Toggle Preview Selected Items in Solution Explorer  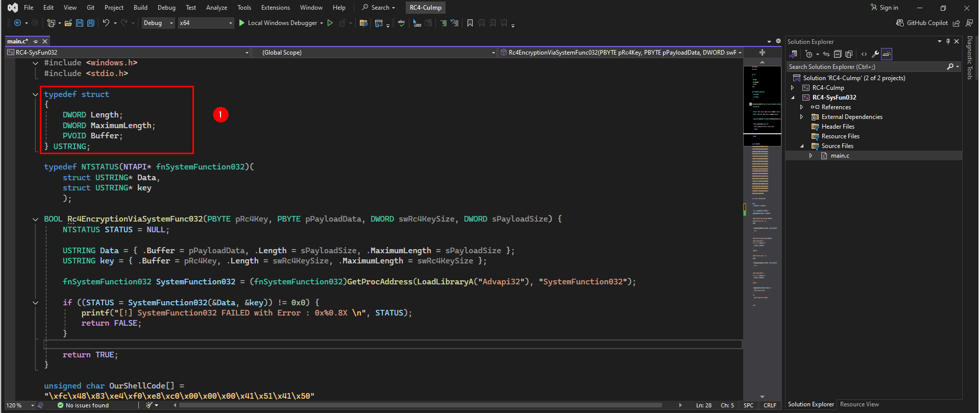click(887, 54)
